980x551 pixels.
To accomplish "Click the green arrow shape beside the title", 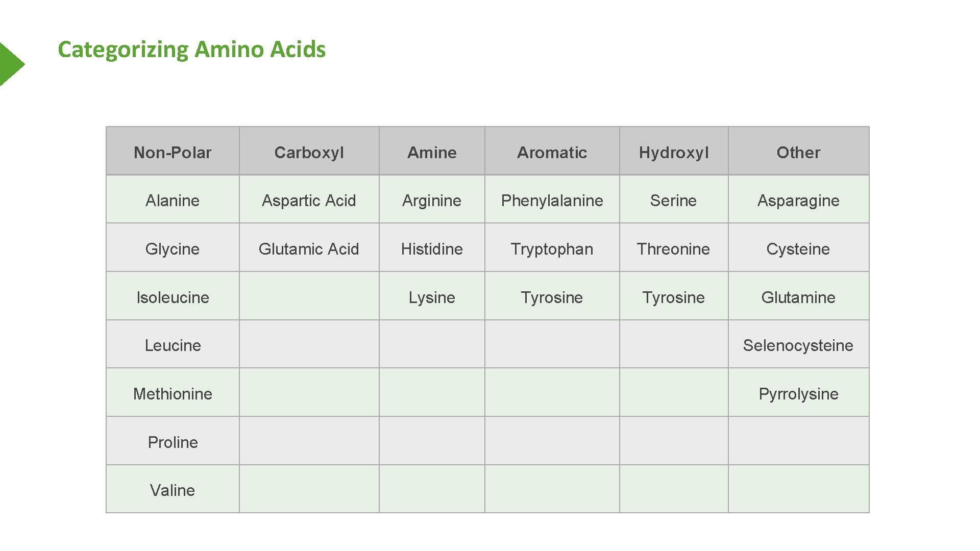I will [x=10, y=64].
